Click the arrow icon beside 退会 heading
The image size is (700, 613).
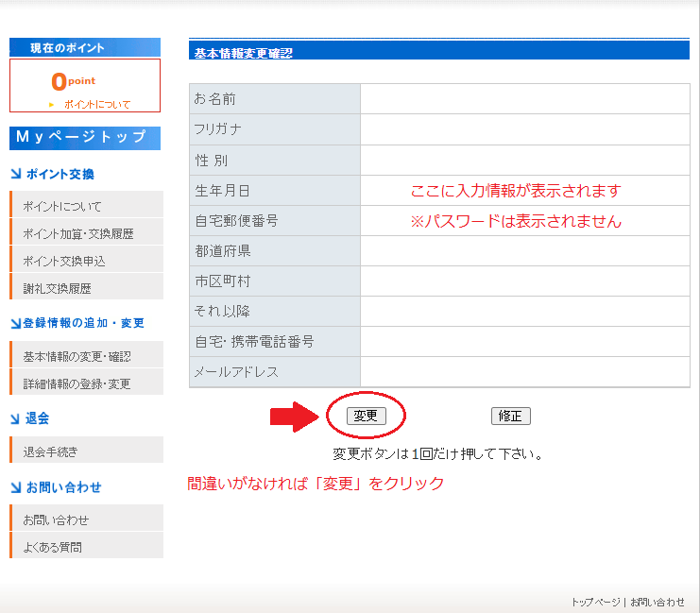point(15,418)
